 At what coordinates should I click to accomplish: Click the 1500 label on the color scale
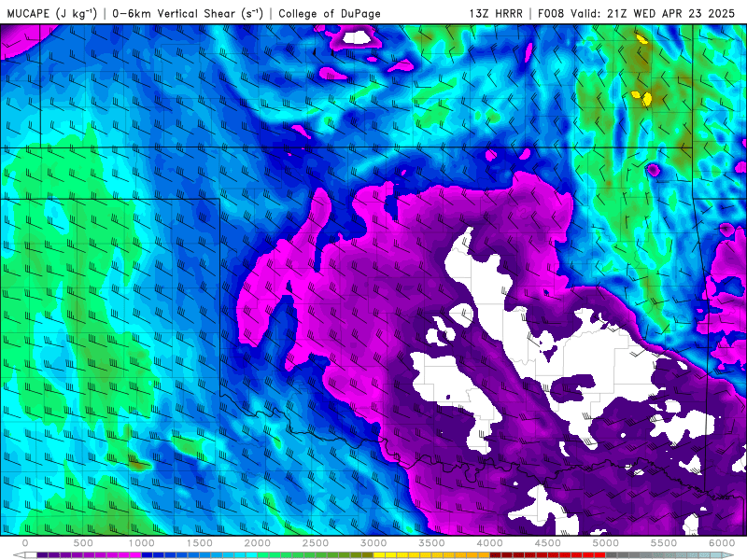[200, 543]
